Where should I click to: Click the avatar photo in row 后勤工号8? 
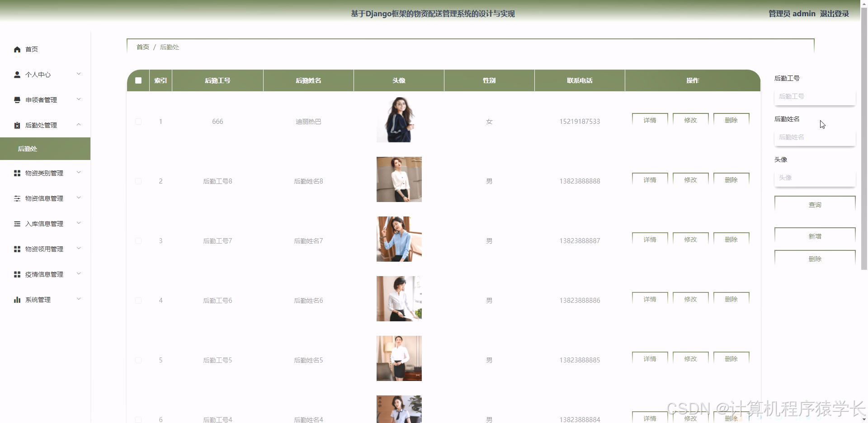pos(399,179)
